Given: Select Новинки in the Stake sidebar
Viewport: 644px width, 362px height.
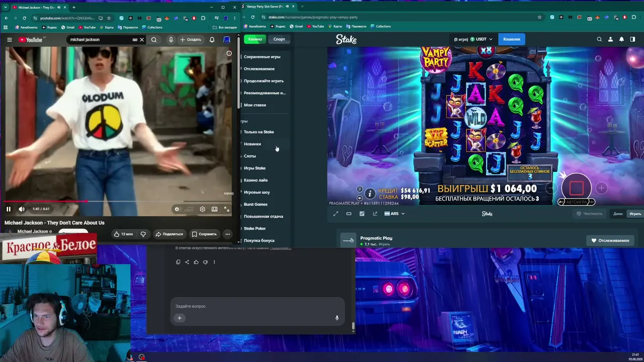Looking at the screenshot, I should [x=253, y=144].
